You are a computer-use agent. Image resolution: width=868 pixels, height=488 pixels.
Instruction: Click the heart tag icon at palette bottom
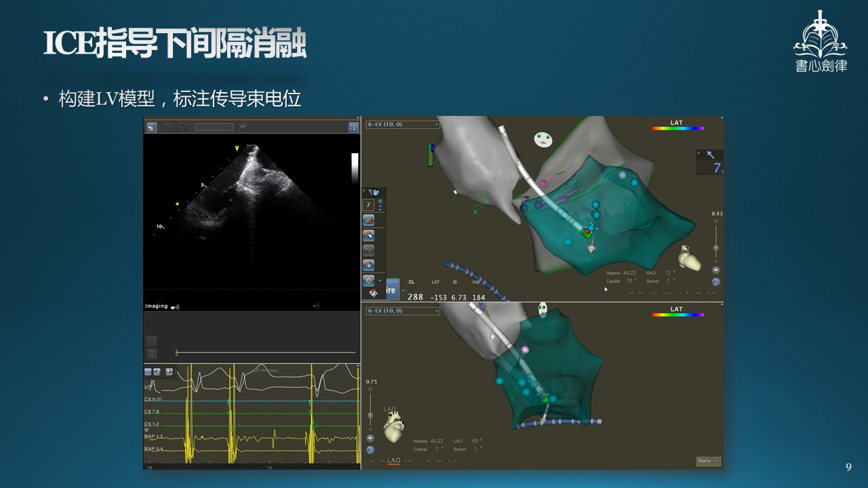pos(374,293)
